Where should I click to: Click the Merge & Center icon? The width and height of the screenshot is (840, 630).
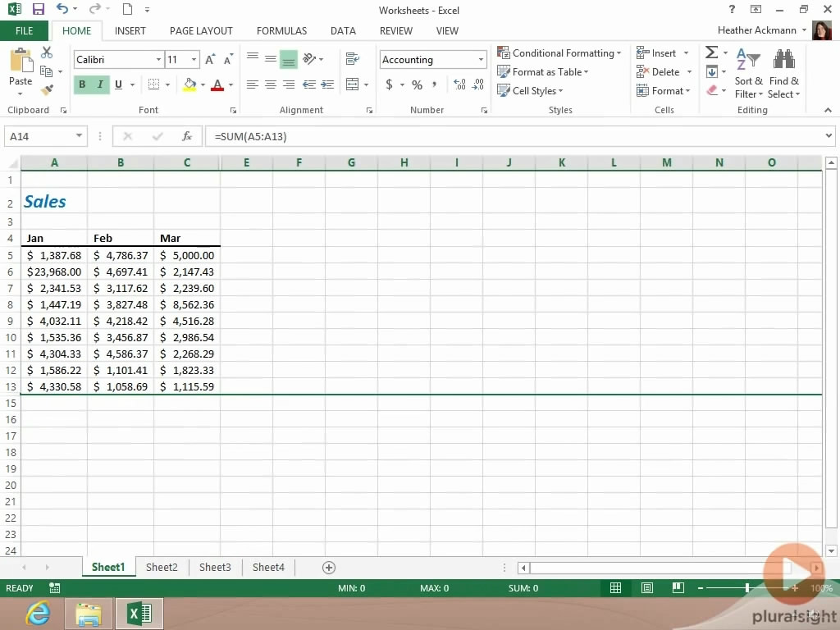click(353, 84)
